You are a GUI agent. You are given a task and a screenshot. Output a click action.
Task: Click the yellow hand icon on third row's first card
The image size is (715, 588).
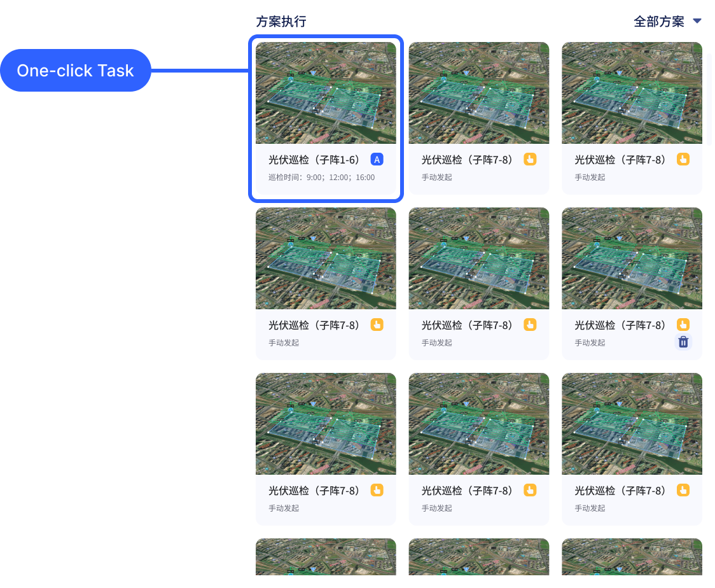pyautogui.click(x=377, y=491)
